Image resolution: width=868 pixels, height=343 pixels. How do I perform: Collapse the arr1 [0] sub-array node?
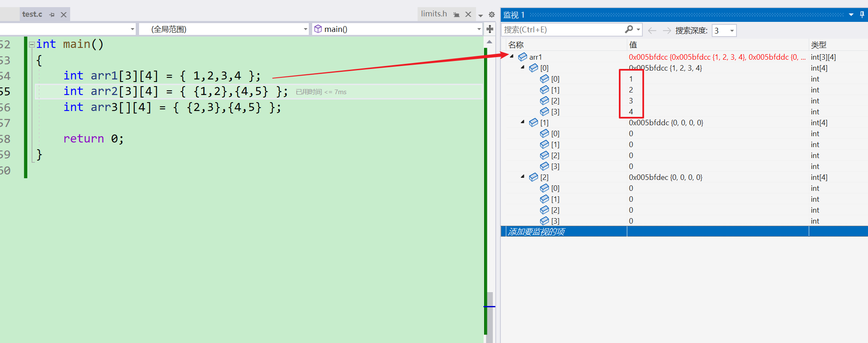point(523,67)
